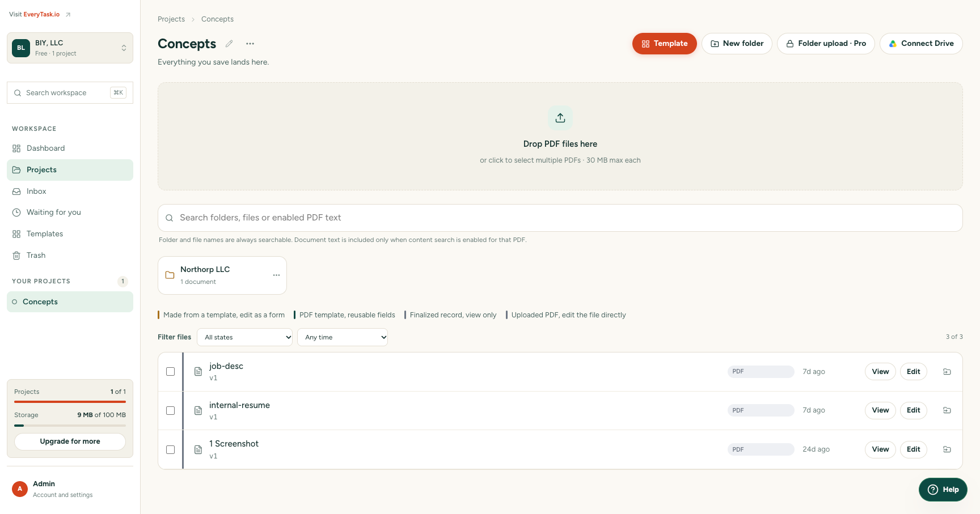This screenshot has height=514, width=980.
Task: Open Dashboard in the sidebar
Action: pos(70,148)
